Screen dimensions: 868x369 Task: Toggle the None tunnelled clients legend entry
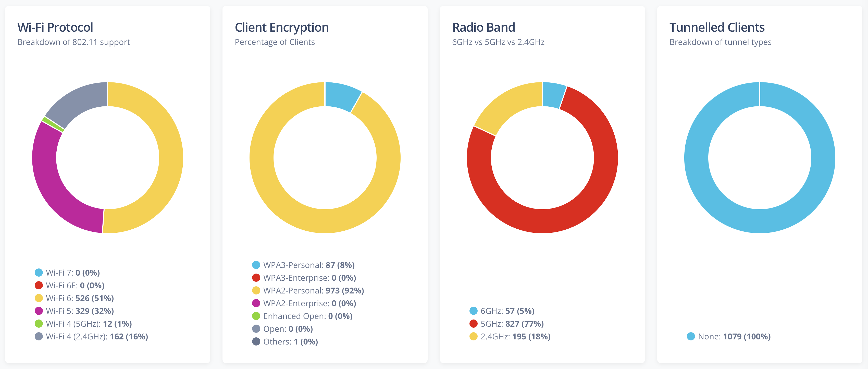point(734,337)
